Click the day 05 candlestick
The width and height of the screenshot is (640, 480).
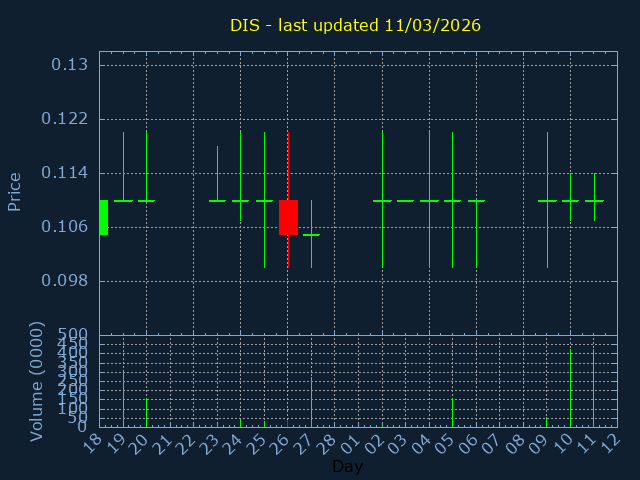click(452, 200)
